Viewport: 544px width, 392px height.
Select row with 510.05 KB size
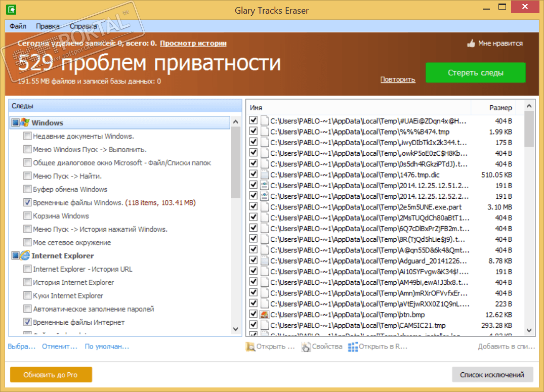[386, 175]
